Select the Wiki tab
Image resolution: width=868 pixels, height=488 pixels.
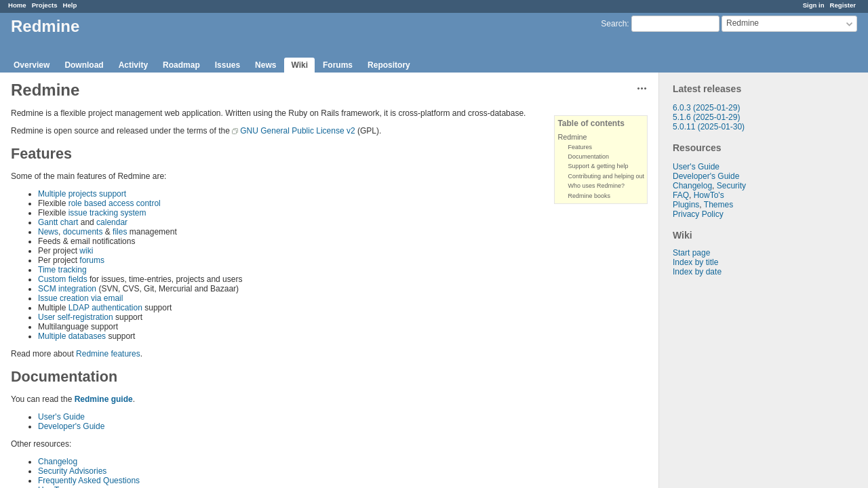pos(299,65)
